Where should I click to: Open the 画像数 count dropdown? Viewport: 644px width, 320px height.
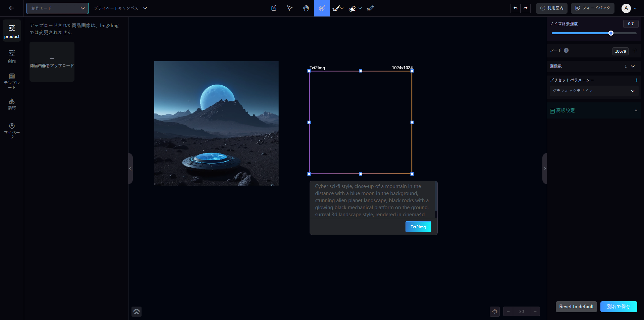tap(632, 66)
